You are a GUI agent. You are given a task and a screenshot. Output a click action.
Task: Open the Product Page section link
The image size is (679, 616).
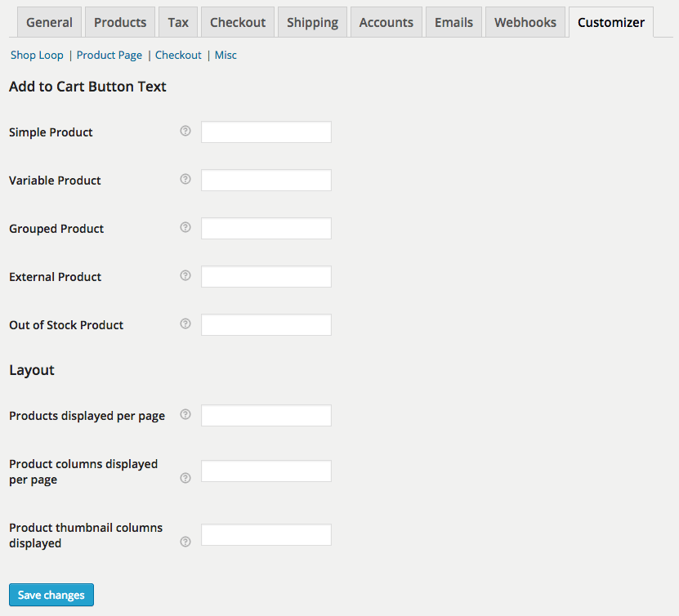tap(109, 55)
